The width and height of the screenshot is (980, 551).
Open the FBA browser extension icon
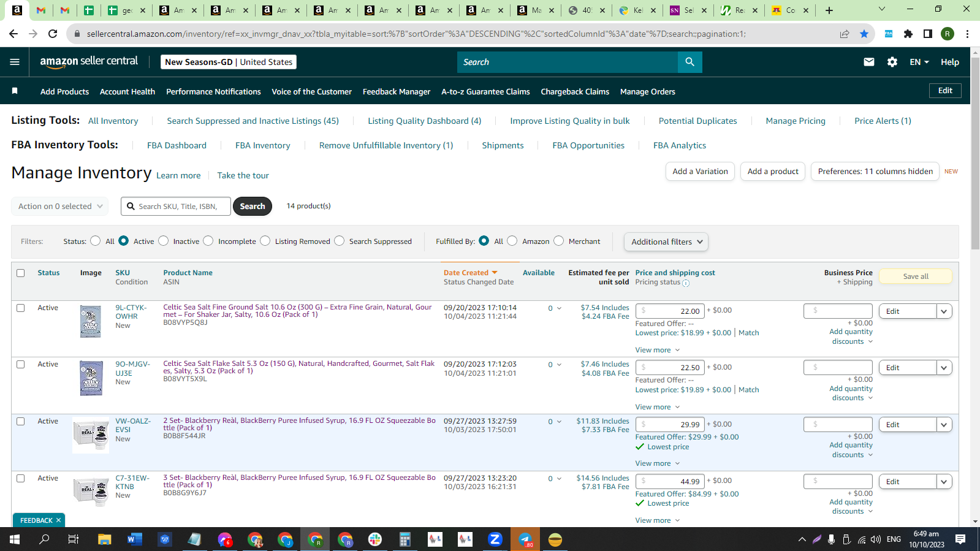point(888,34)
